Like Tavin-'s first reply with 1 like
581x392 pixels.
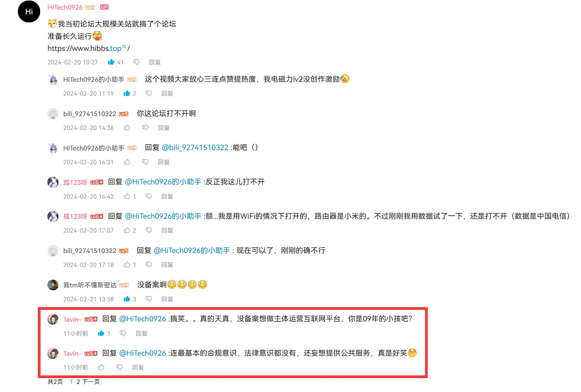point(101,333)
